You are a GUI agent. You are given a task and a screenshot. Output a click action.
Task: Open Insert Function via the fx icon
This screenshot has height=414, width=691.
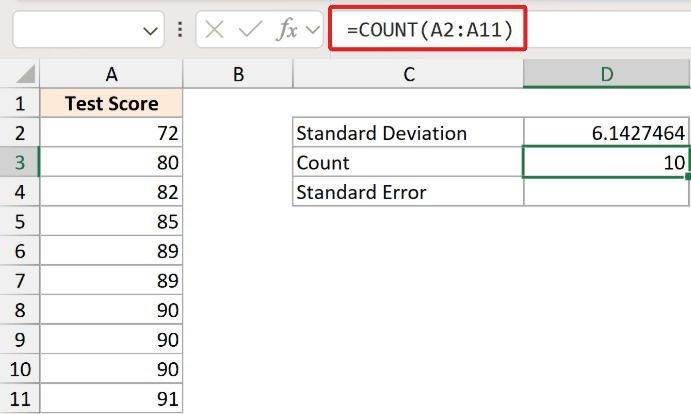pyautogui.click(x=287, y=30)
